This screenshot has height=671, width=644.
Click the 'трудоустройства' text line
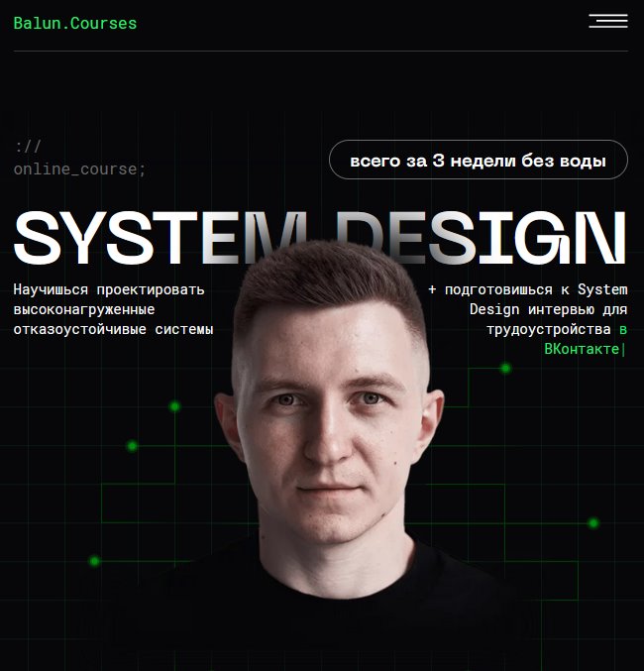tap(549, 329)
